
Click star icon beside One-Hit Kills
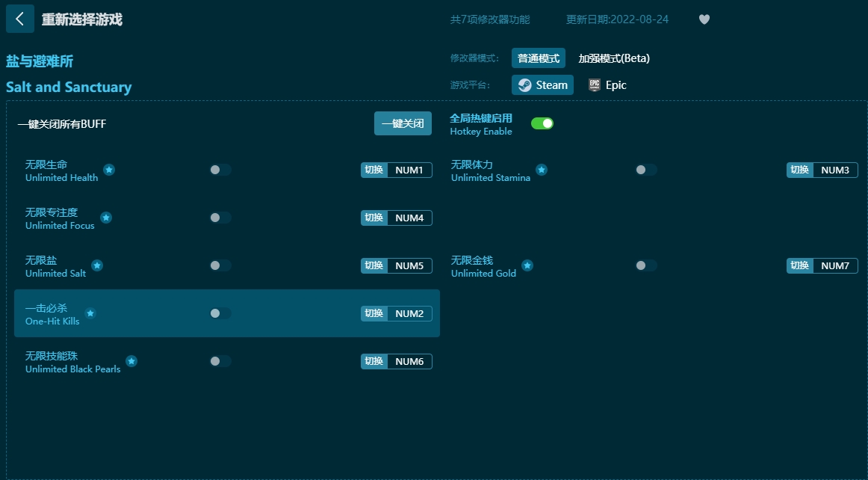pos(90,313)
